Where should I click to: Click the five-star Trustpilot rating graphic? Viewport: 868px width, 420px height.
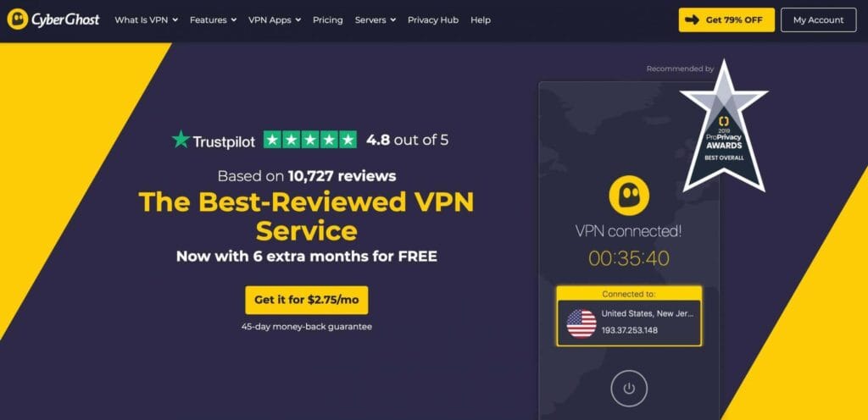(x=309, y=140)
